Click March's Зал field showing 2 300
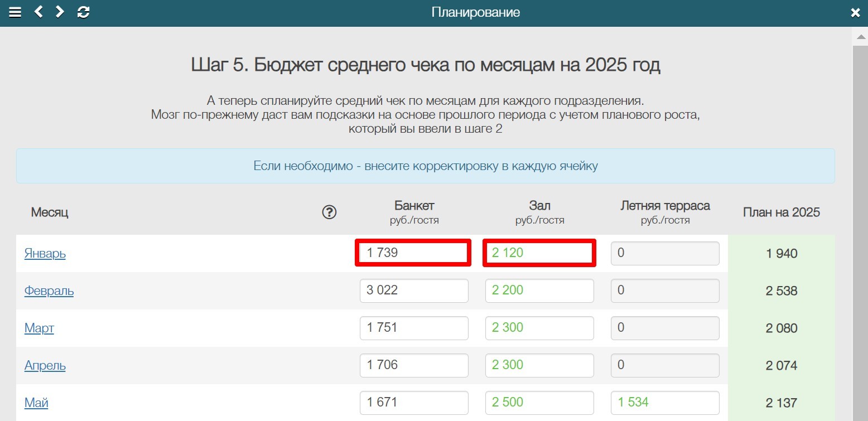Viewport: 868px width, 421px height. (539, 328)
